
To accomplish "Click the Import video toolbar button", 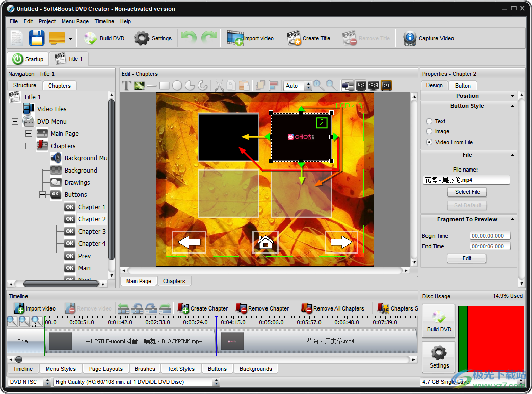I will (x=250, y=38).
